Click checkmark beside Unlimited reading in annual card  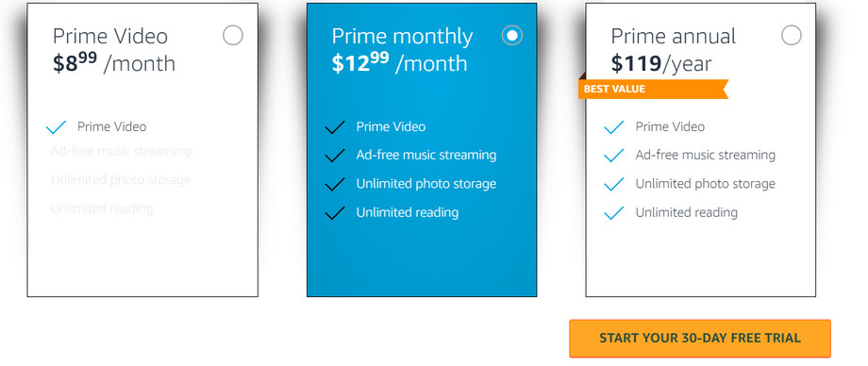(614, 213)
